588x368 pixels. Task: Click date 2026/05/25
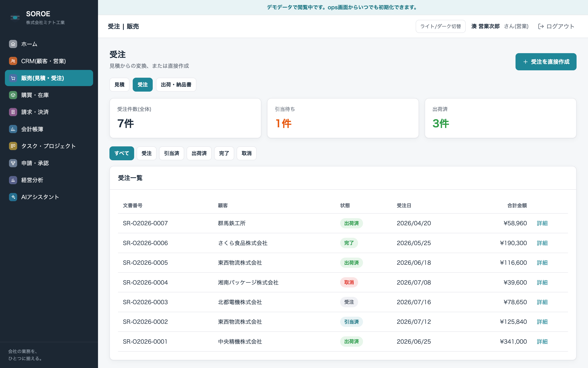click(414, 243)
